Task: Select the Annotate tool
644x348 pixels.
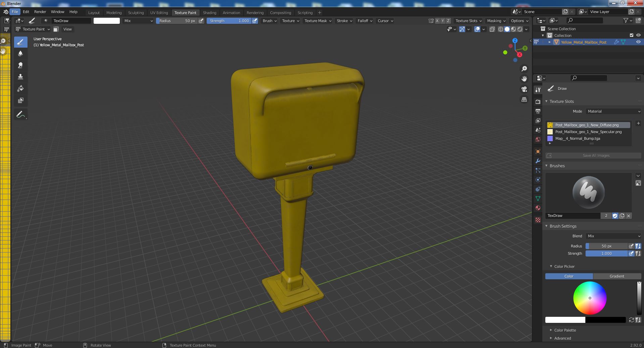Action: (20, 115)
